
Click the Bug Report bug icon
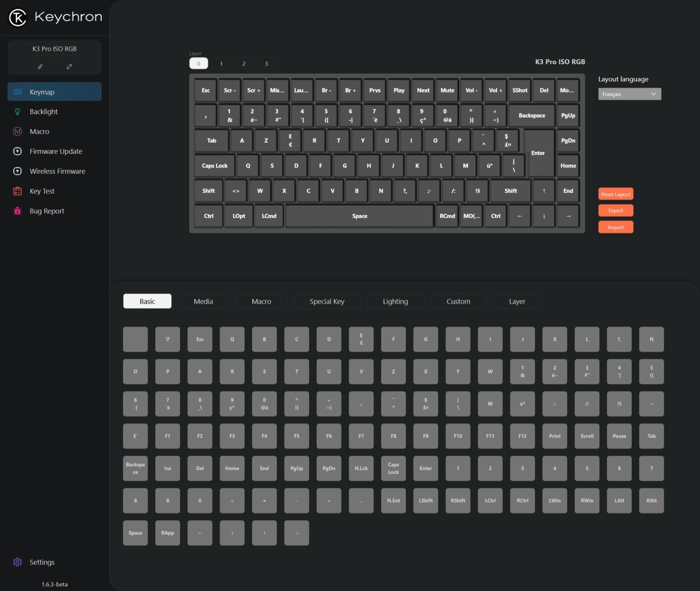point(17,211)
